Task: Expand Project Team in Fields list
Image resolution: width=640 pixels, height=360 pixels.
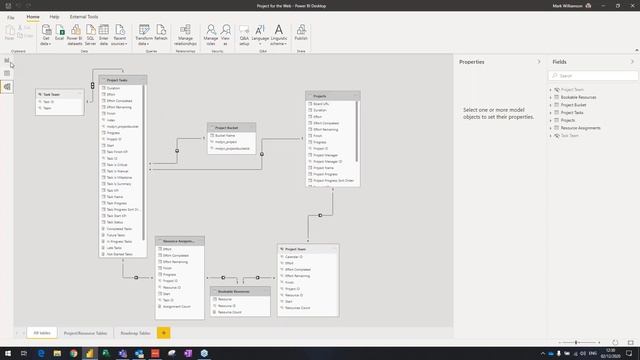Action: [551, 90]
